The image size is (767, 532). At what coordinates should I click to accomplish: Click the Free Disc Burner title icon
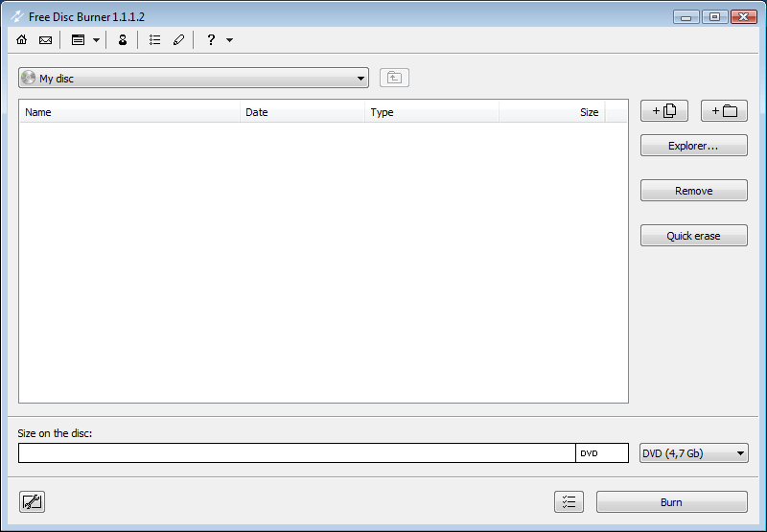(x=17, y=16)
